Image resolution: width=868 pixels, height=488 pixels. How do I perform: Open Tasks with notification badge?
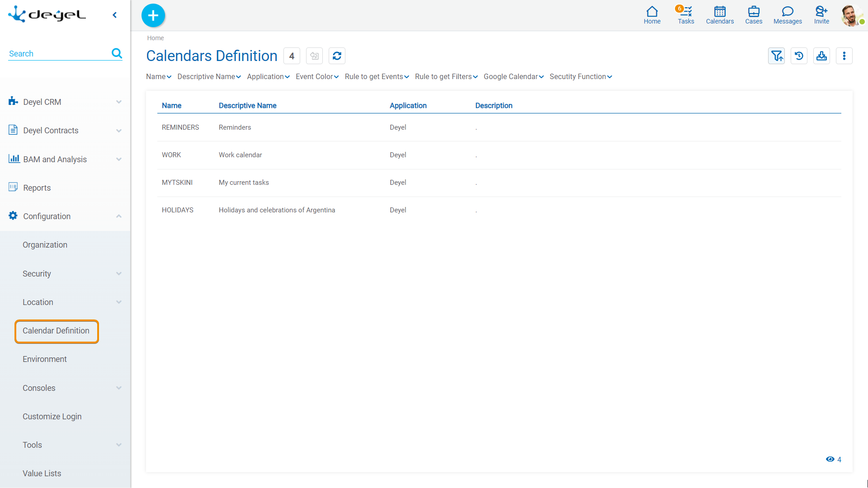coord(685,15)
